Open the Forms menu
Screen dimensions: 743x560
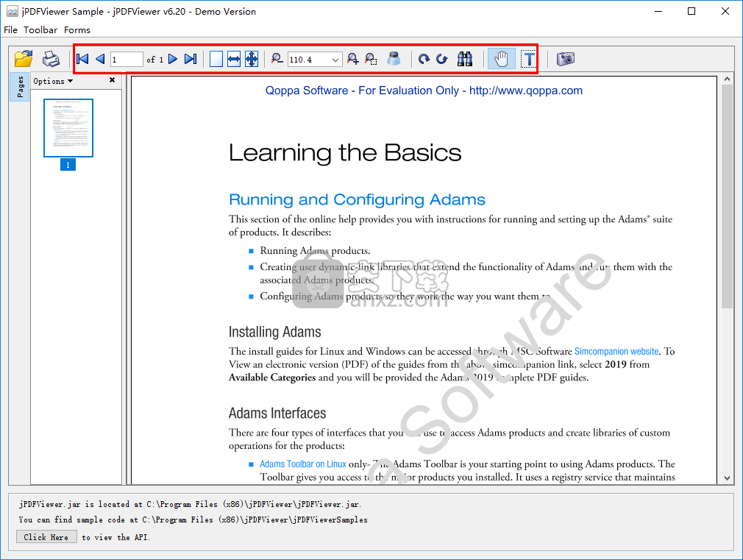(x=77, y=30)
